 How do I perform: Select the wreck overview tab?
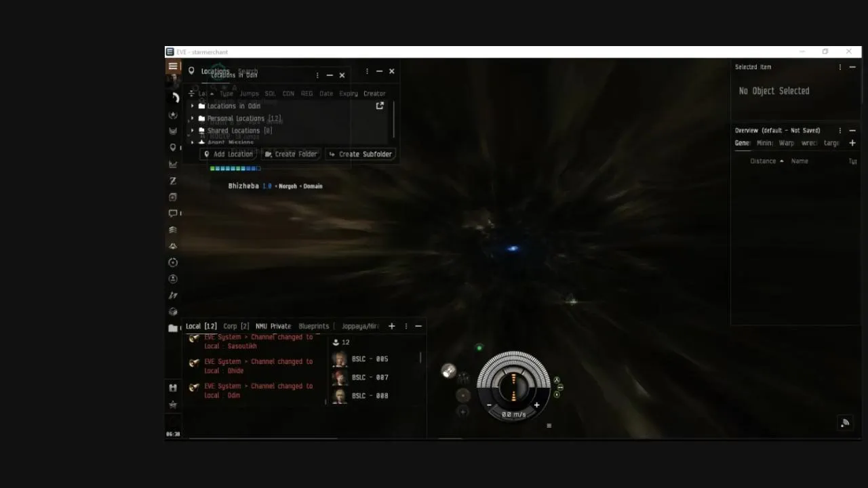[809, 143]
